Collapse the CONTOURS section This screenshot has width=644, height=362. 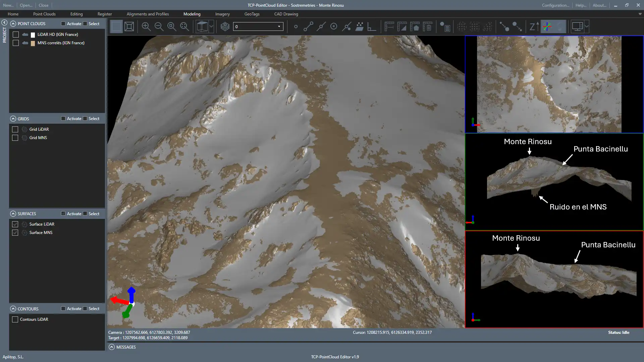pyautogui.click(x=13, y=309)
